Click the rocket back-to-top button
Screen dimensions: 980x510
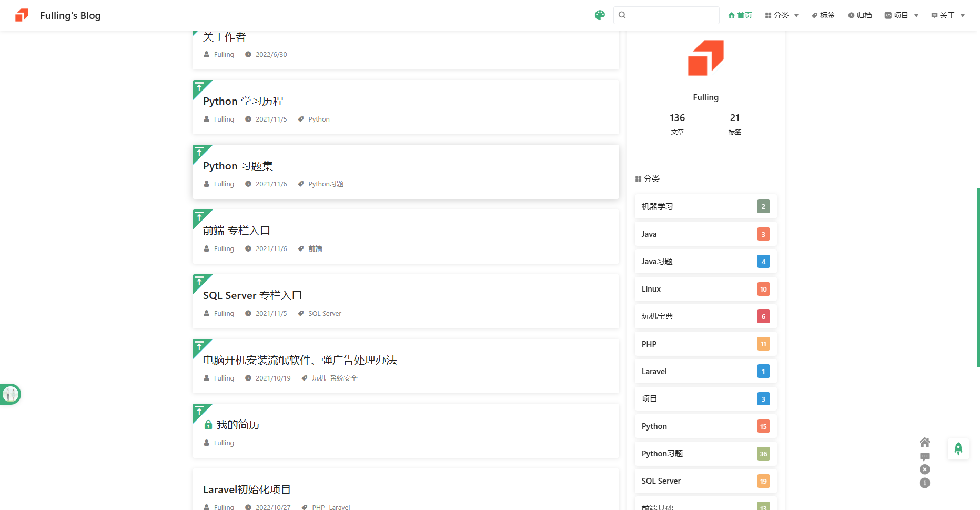coord(958,448)
